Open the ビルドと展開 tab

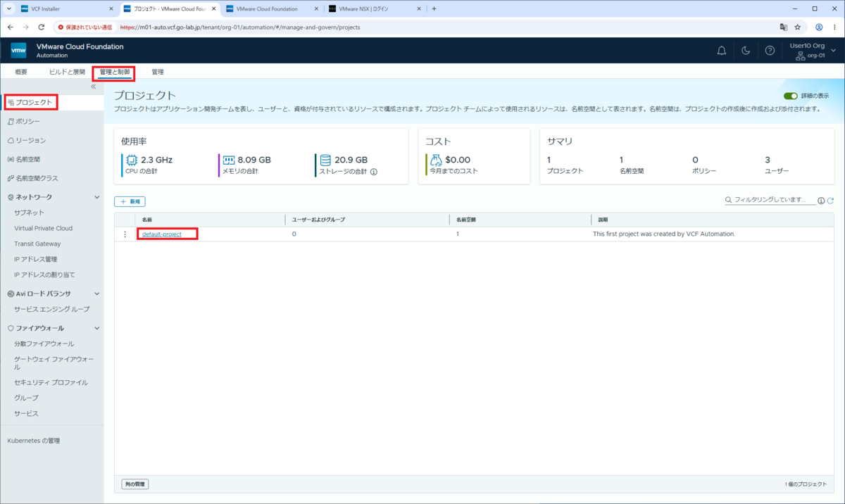pos(67,72)
